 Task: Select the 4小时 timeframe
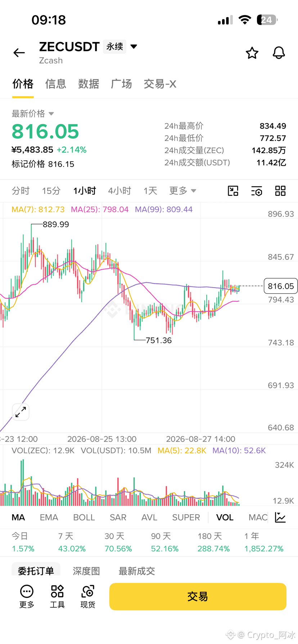coord(119,190)
